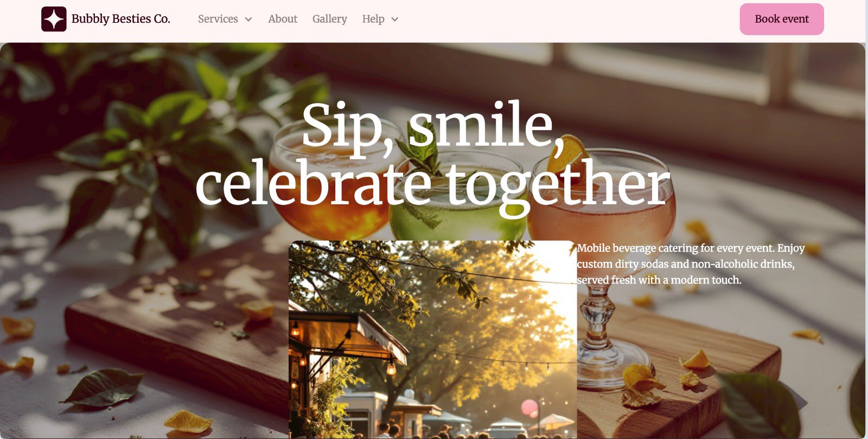
Task: Click the 'celebrate together' headline text
Action: [x=432, y=184]
